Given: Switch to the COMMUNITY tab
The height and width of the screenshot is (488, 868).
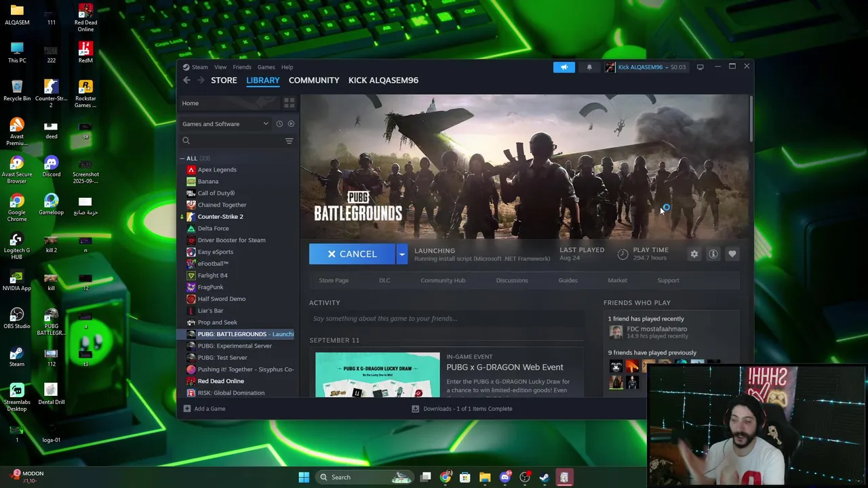Looking at the screenshot, I should point(314,80).
